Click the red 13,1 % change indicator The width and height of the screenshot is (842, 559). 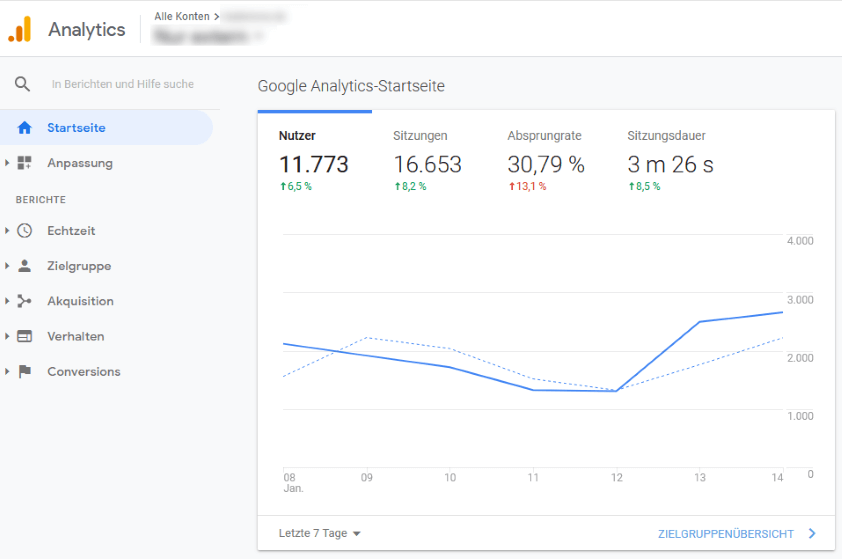pyautogui.click(x=527, y=186)
